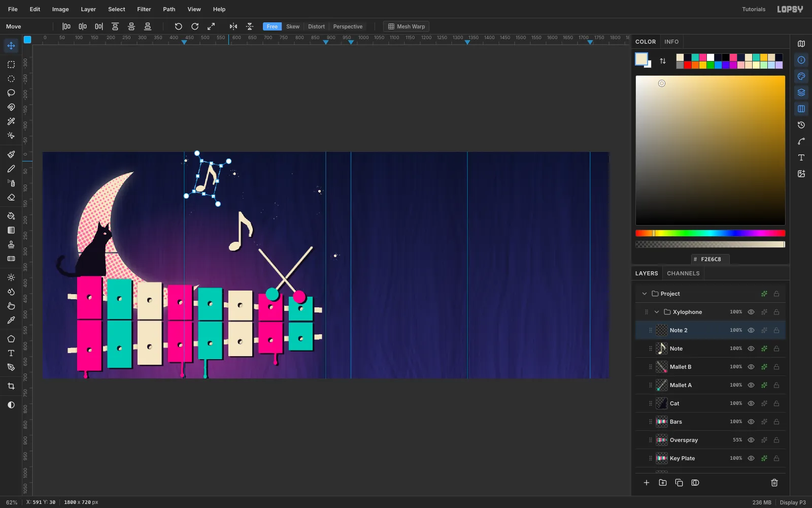This screenshot has width=812, height=508.
Task: Hide the Note layer
Action: point(751,348)
